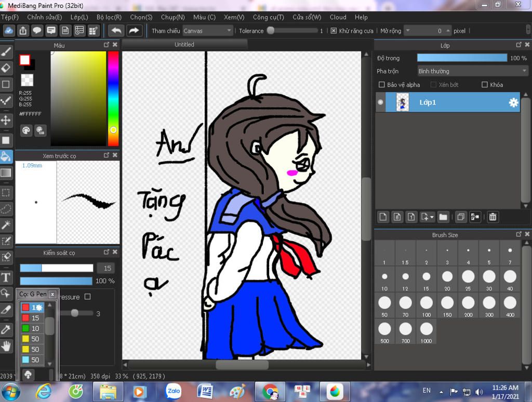Select the Lớp1 layer thumbnail
Screen dimensions: 532x402
pos(403,102)
